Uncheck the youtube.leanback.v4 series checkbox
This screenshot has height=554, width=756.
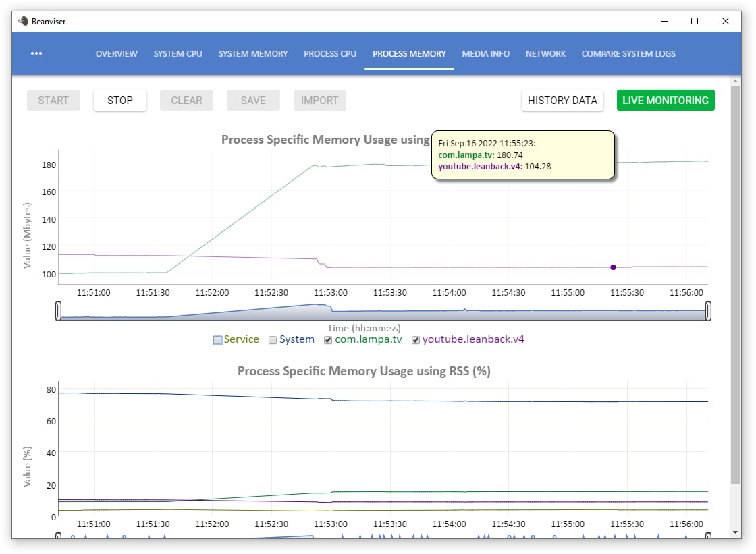[416, 340]
